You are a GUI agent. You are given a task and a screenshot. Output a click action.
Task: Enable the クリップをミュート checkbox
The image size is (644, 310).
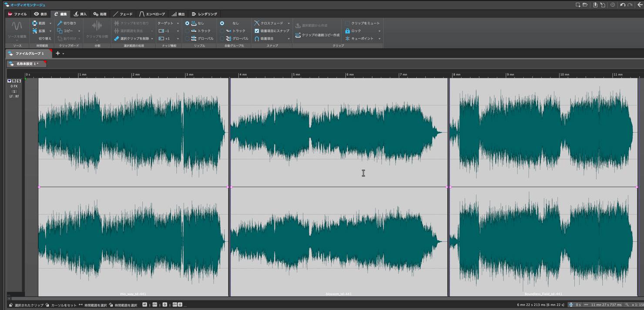[347, 23]
